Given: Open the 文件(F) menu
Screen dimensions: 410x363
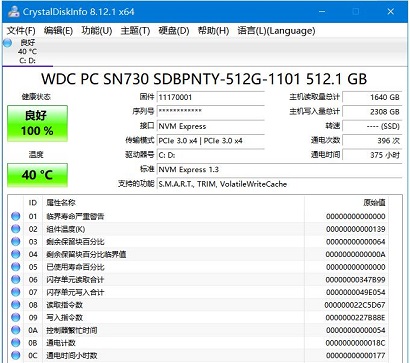Looking at the screenshot, I should click(x=21, y=31).
